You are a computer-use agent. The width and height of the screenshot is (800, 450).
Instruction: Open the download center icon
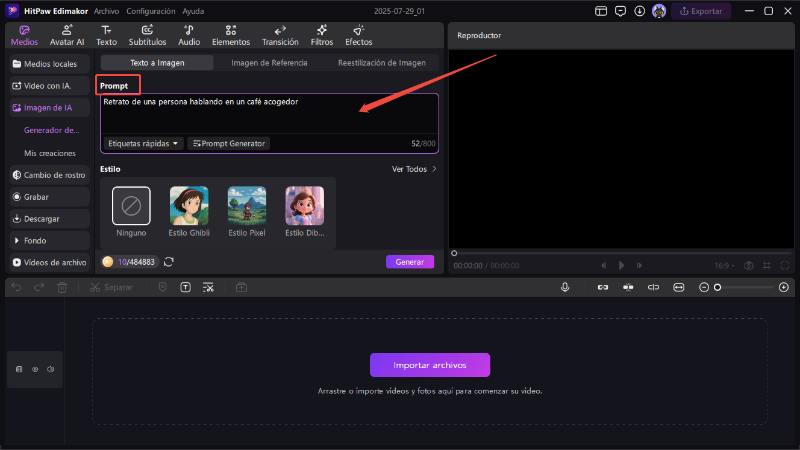639,11
